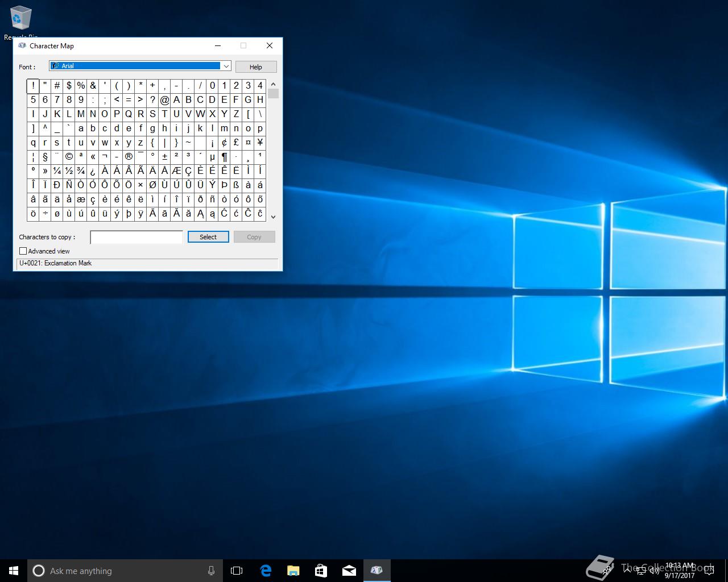
Task: Select the copyright symbol © in the grid
Action: pyautogui.click(x=69, y=157)
